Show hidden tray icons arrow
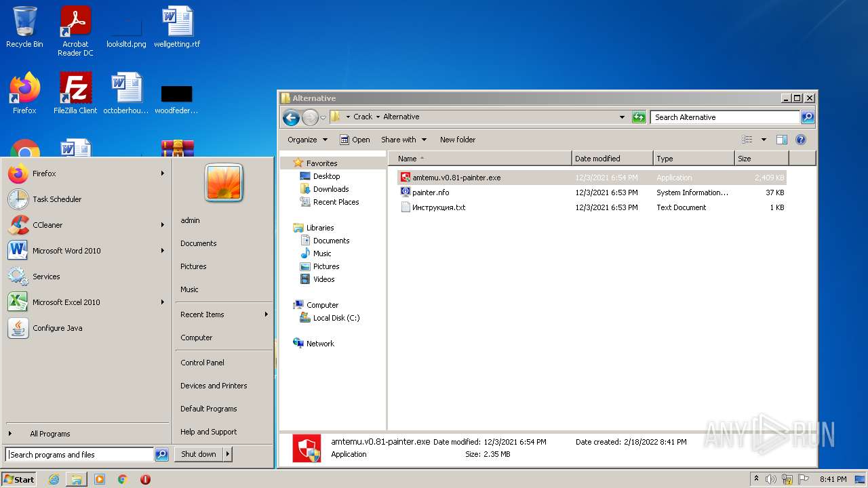Image resolution: width=868 pixels, height=488 pixels. pyautogui.click(x=756, y=479)
